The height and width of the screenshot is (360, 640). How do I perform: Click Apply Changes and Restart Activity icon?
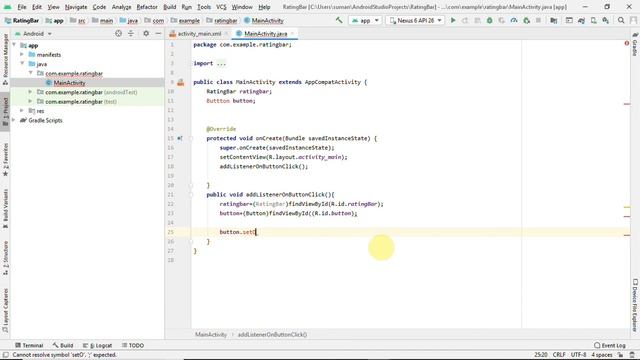tap(465, 20)
